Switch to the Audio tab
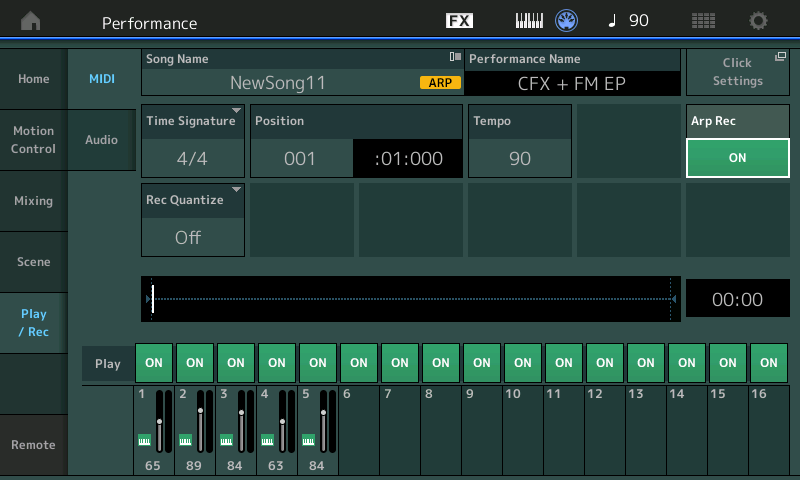 pyautogui.click(x=102, y=140)
